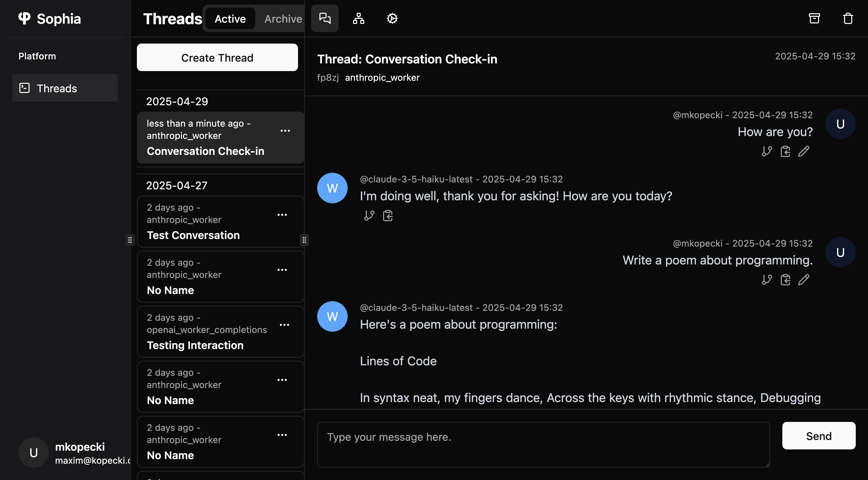The image size is (868, 480).
Task: Click the W avatar beside "I'm doing well" reply
Action: 332,188
